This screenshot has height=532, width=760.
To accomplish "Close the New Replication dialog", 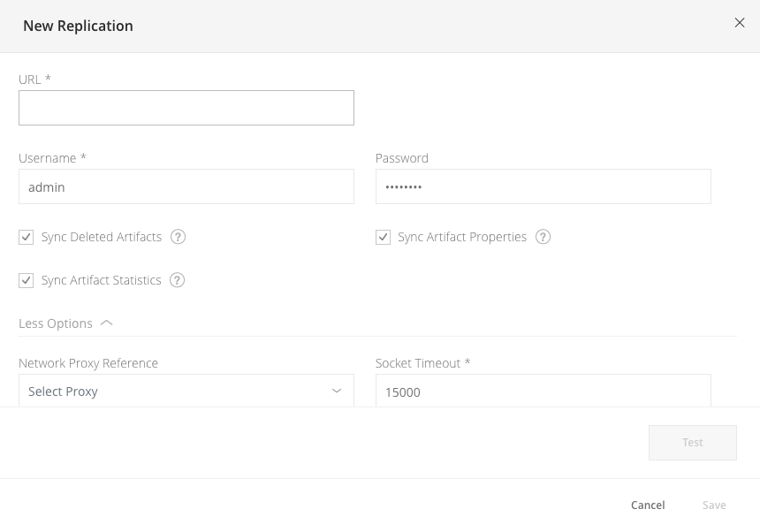I will tap(740, 23).
